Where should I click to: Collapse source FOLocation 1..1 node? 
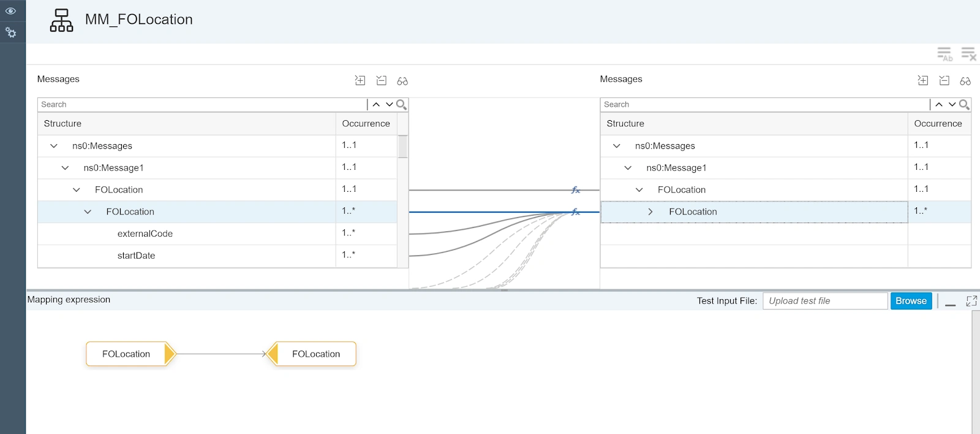point(77,190)
